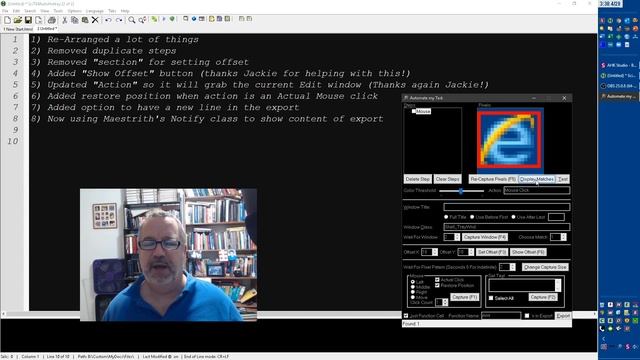Screen dimensions: 640x360
Task: Click the Change Capture Size button
Action: tap(545, 267)
